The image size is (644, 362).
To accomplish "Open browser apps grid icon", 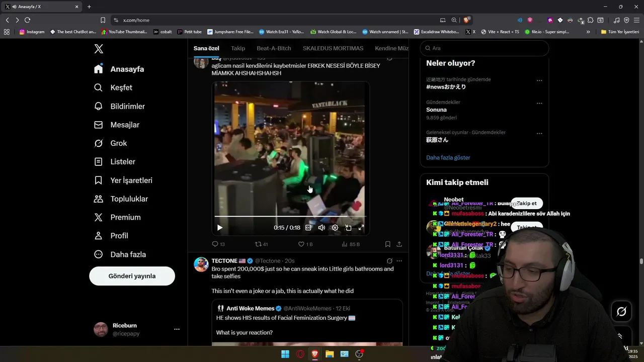I will click(x=7, y=32).
